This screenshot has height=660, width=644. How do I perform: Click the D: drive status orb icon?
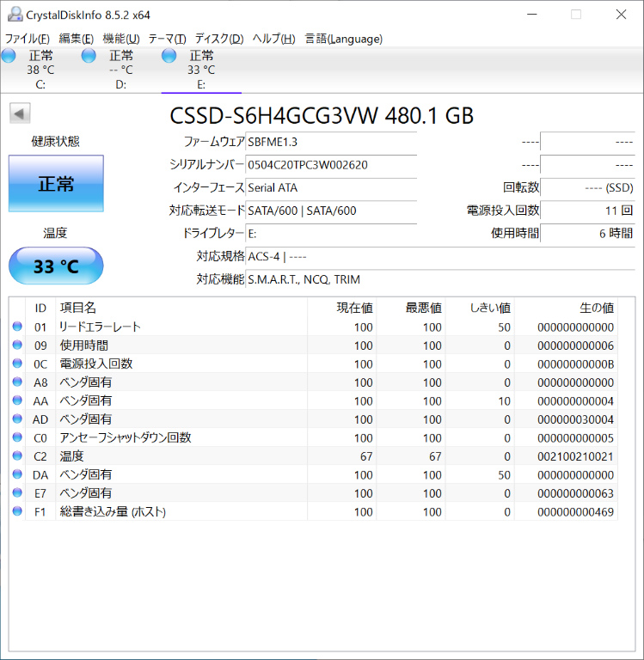pos(89,56)
